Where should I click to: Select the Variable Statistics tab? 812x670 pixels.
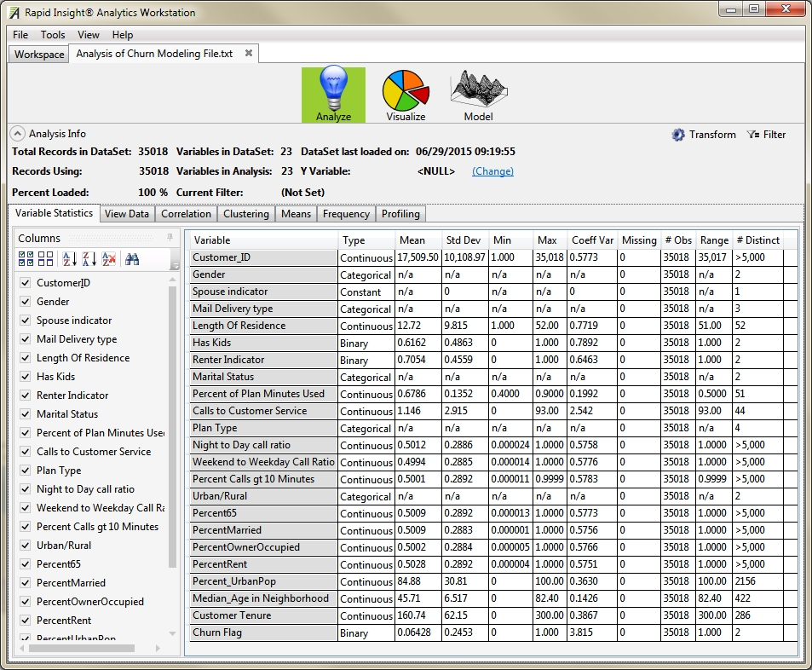click(x=54, y=213)
